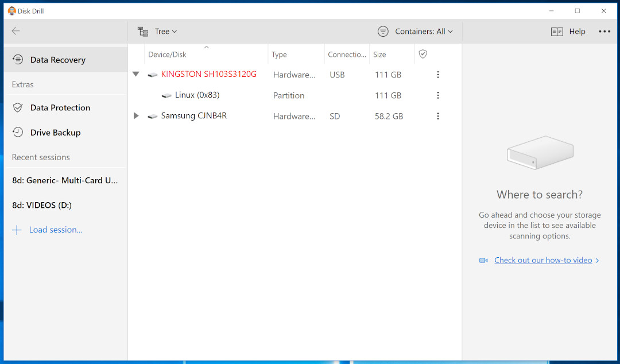620x364 pixels.
Task: Click the protection shield column header icon
Action: 423,54
